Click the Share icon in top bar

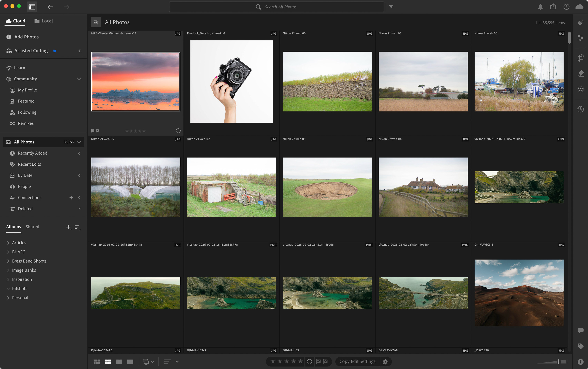[553, 7]
